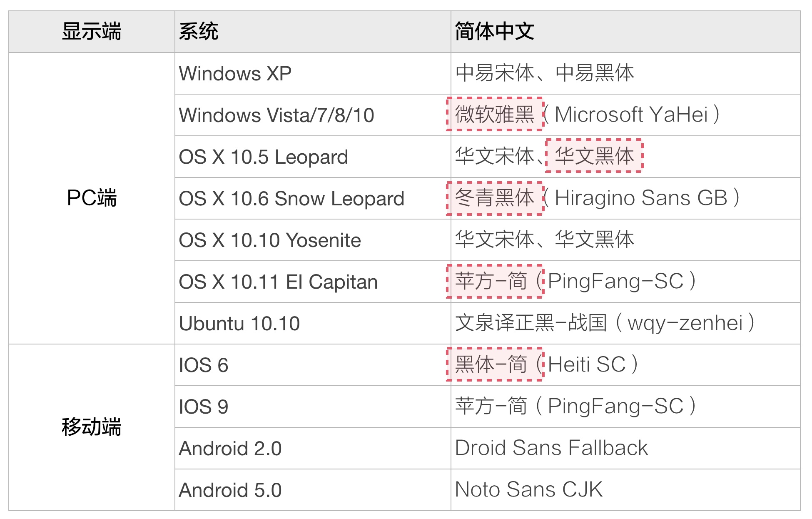Click the Android 5.0 cell
The height and width of the screenshot is (519, 812).
230,490
